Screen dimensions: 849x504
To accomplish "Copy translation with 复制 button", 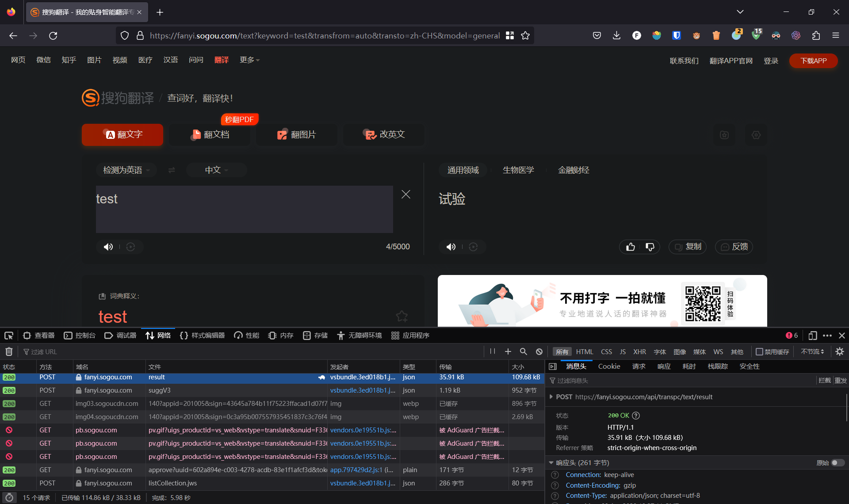I will 688,247.
